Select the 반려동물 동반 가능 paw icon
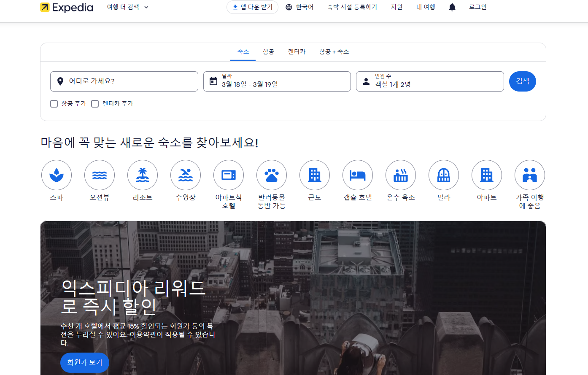588x375 pixels. (x=272, y=175)
